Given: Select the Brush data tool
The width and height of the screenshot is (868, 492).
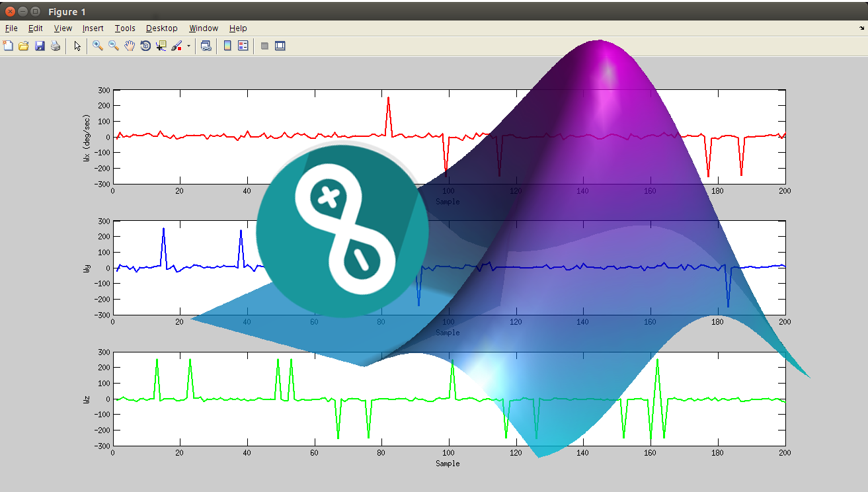Looking at the screenshot, I should (x=177, y=46).
